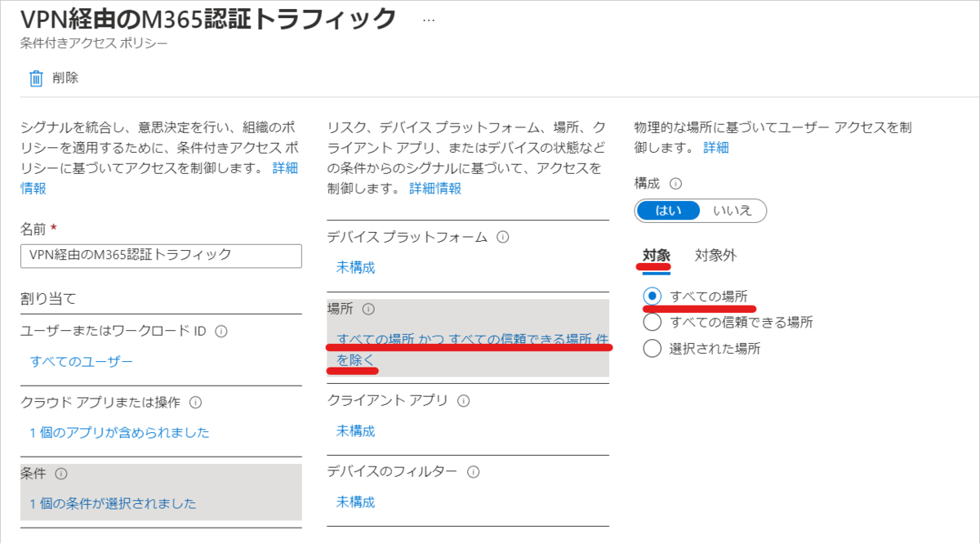Switch to the 対象外 tab
The height and width of the screenshot is (544, 980).
click(x=715, y=255)
